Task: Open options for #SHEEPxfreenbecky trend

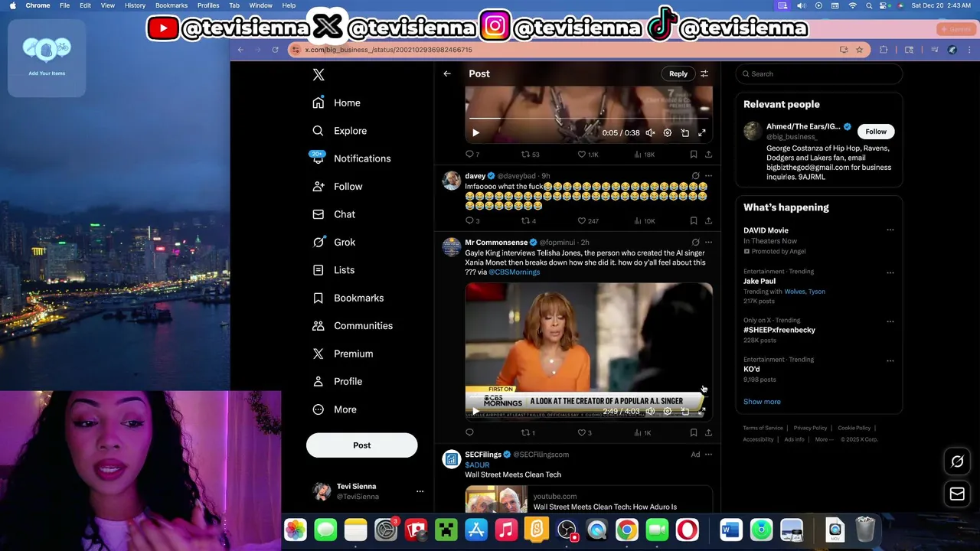Action: (x=890, y=321)
